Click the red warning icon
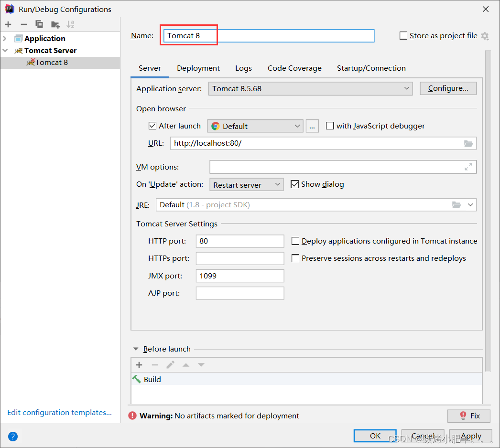The height and width of the screenshot is (448, 500). (132, 416)
